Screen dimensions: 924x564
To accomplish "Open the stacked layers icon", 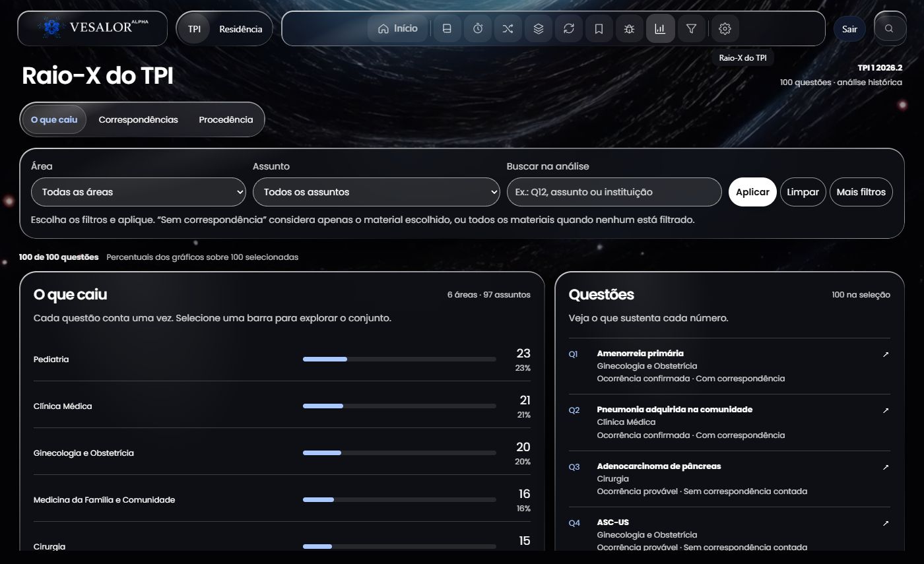I will [538, 28].
